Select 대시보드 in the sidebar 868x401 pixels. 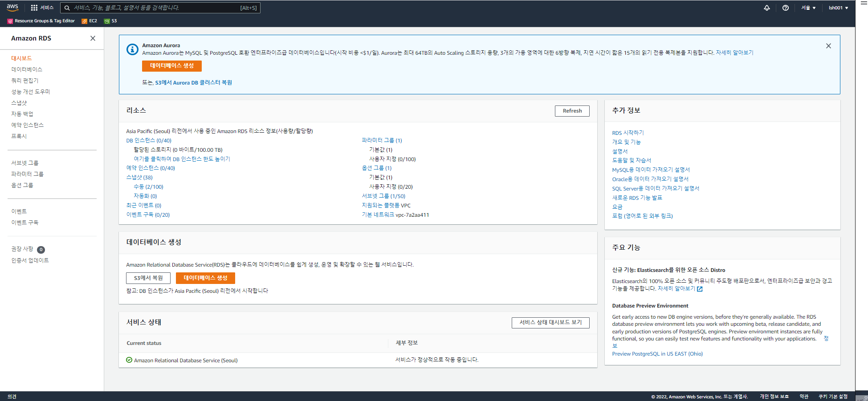tap(21, 58)
